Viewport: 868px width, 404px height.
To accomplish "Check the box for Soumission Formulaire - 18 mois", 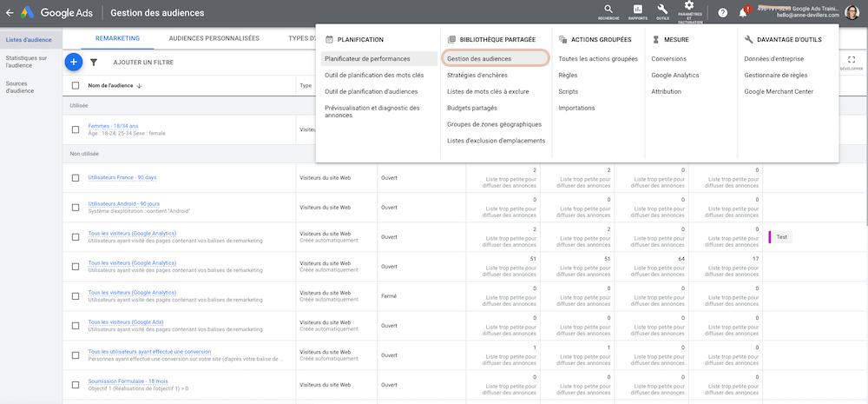I will pos(76,385).
